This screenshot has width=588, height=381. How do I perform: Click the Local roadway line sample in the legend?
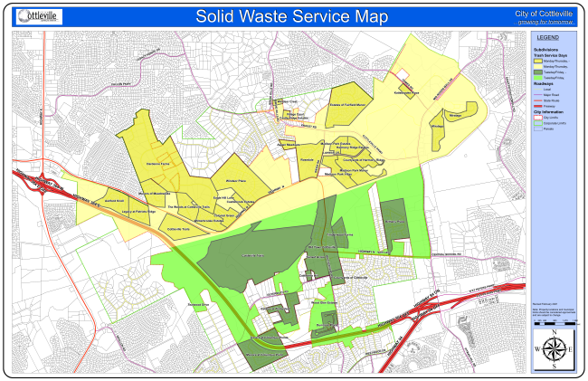click(x=537, y=90)
